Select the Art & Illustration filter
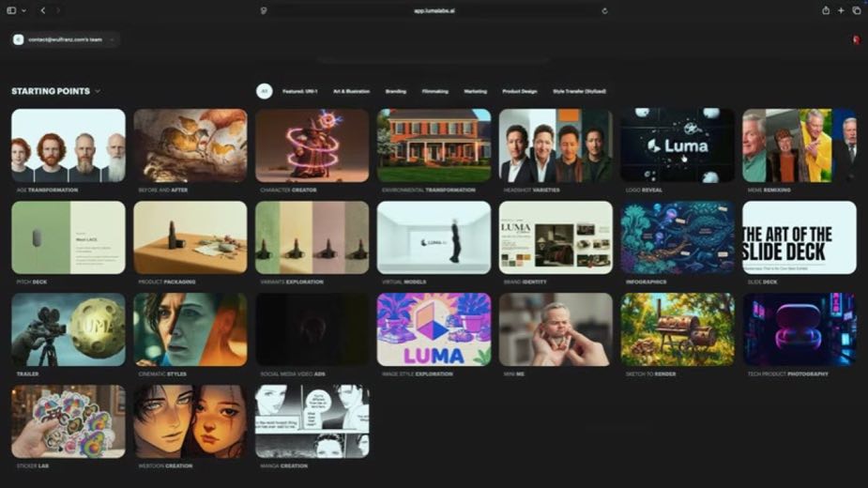 coord(352,91)
